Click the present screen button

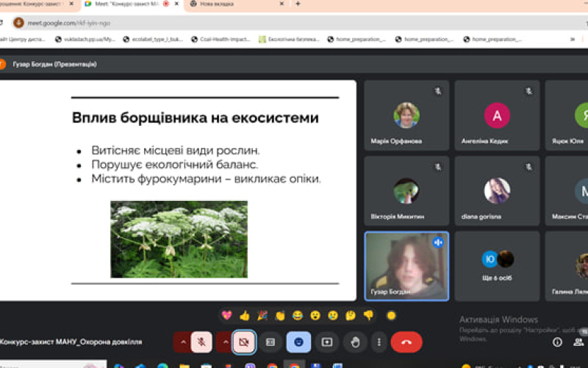(327, 342)
